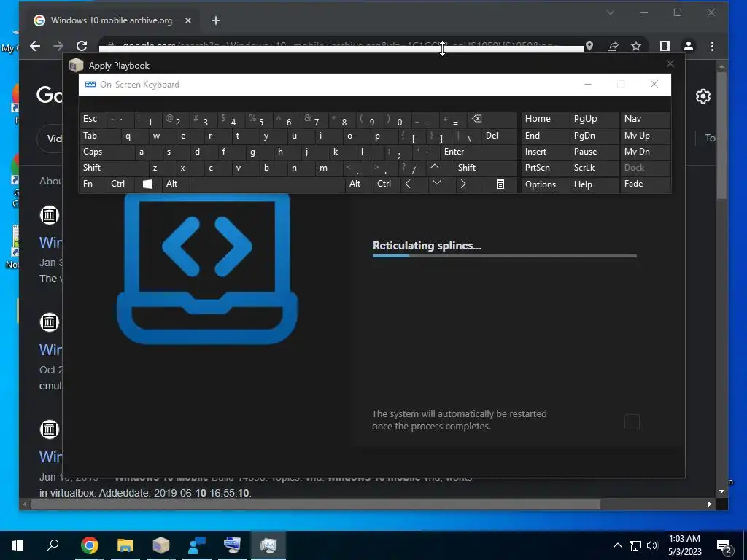Click Chrome's reload page icon
The width and height of the screenshot is (747, 560).
[82, 46]
